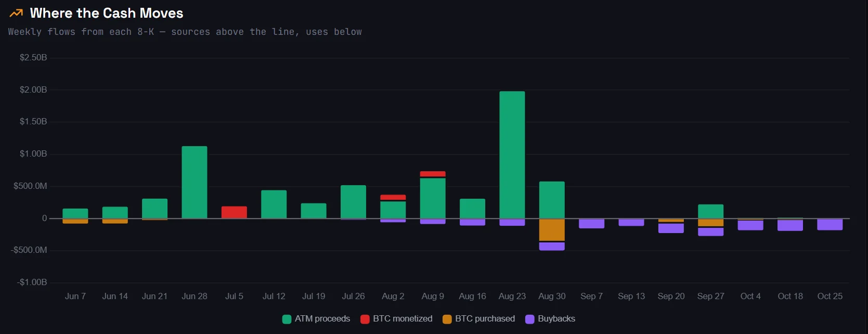This screenshot has width=868, height=334.
Task: Click the green ATM proceeds legend swatch
Action: click(287, 319)
